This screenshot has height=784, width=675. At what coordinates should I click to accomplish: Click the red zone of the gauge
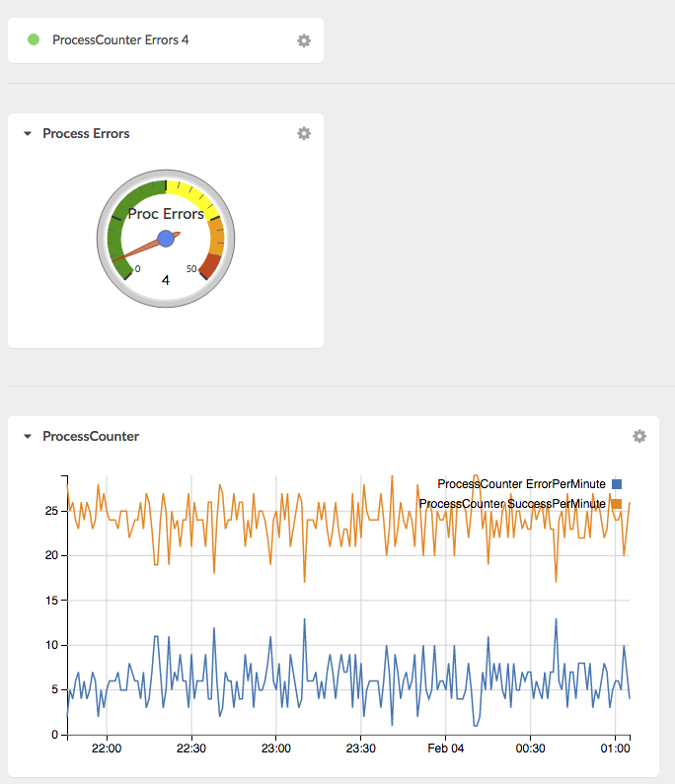pyautogui.click(x=211, y=266)
